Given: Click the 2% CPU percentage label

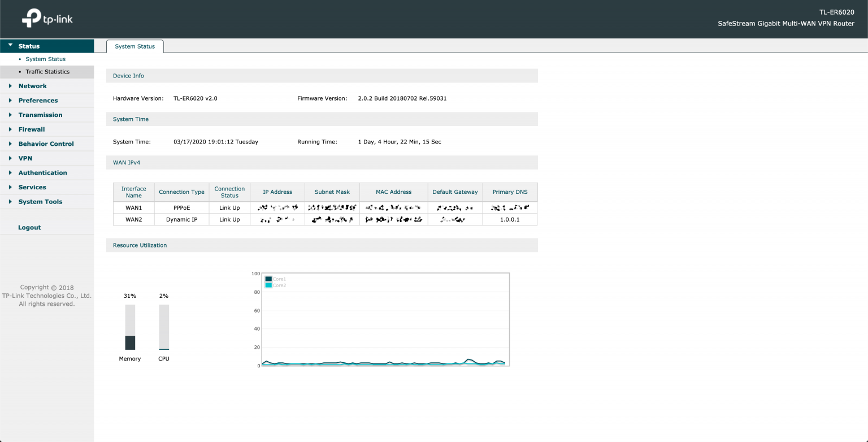Looking at the screenshot, I should (164, 296).
